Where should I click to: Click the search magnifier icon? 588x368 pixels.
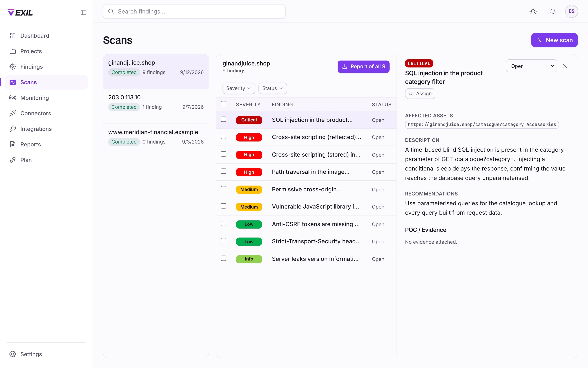pyautogui.click(x=111, y=11)
